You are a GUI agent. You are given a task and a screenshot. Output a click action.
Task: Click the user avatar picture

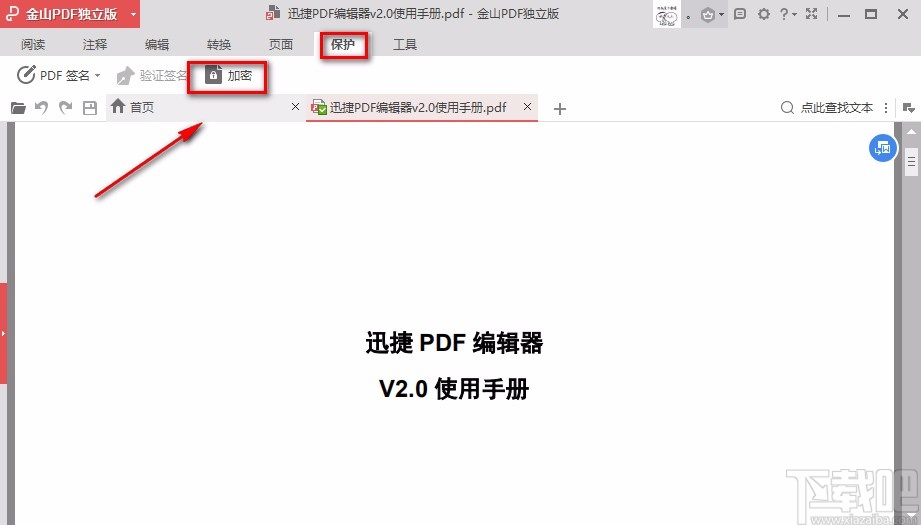[667, 14]
